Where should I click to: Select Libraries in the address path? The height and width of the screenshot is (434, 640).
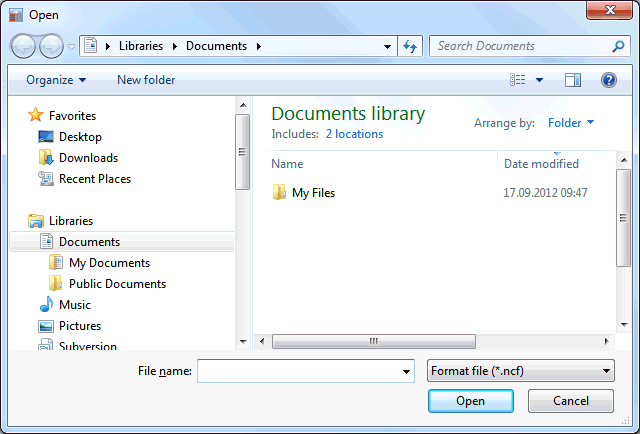141,46
